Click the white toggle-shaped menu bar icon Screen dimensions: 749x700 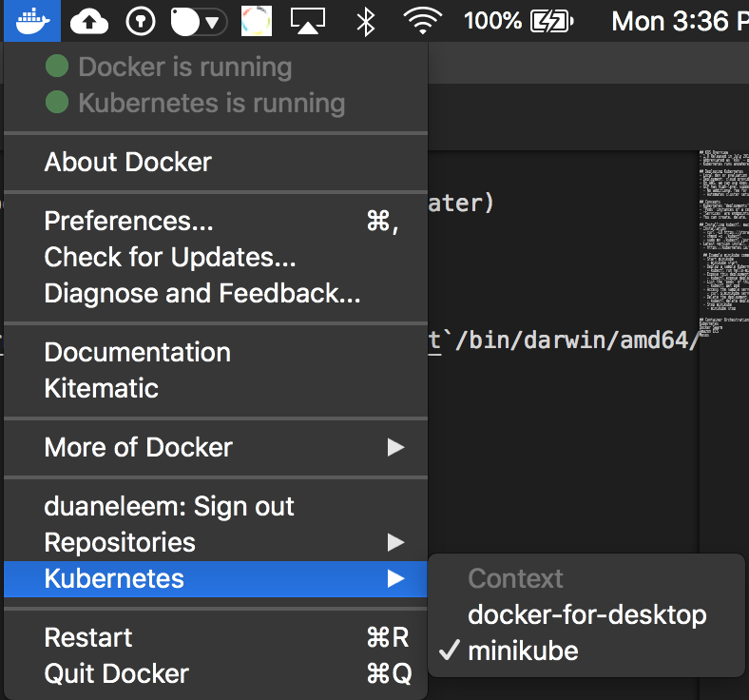click(x=199, y=21)
